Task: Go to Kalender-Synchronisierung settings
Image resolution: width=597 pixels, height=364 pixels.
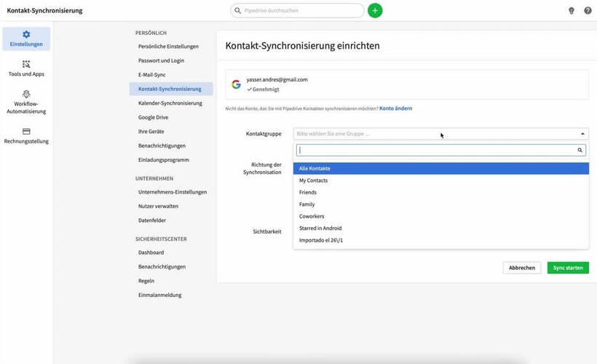Action: (170, 103)
